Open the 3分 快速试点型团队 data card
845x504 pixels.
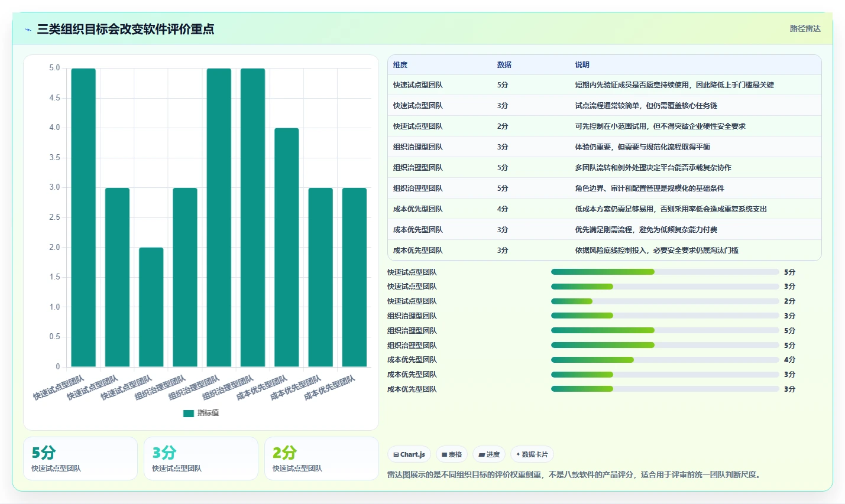[201, 459]
